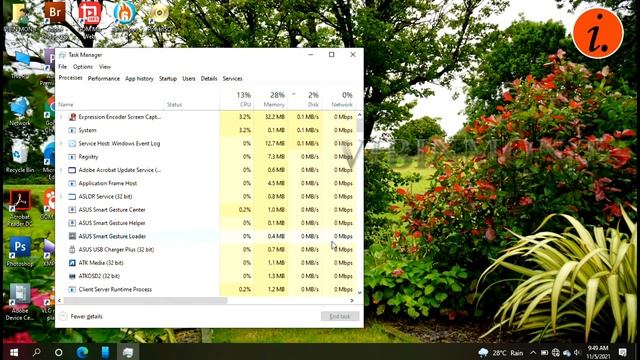This screenshot has width=640, height=360.
Task: Select 32.2 MB memory value of Expression Encoder
Action: 275,117
